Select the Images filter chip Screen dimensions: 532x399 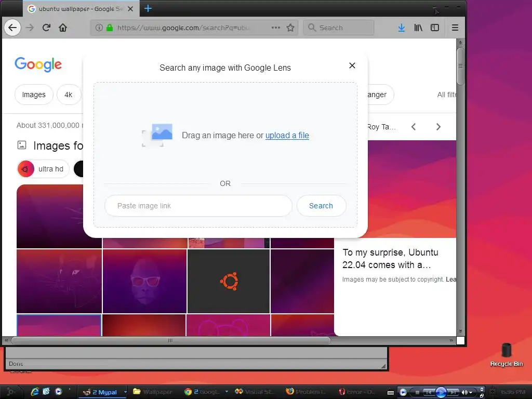pos(34,95)
